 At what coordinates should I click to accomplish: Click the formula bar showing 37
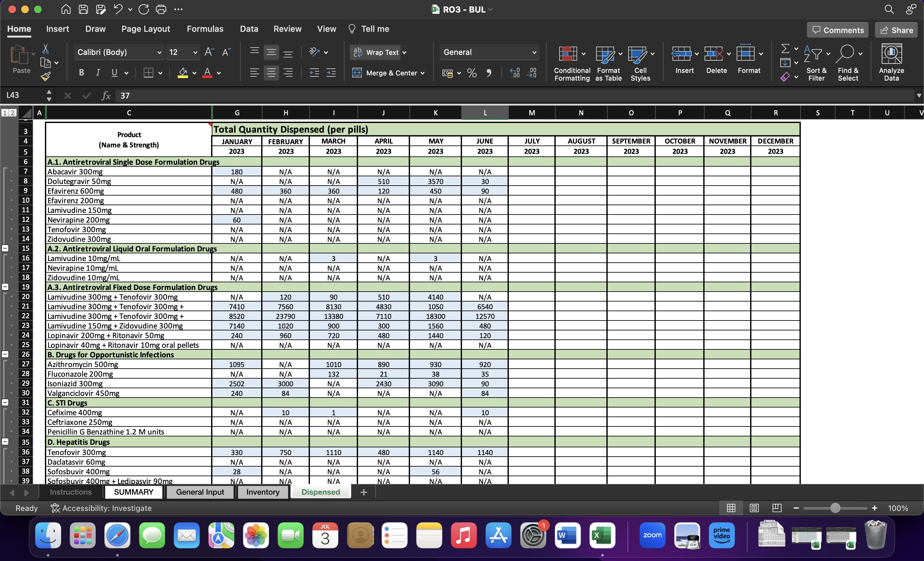(x=514, y=96)
